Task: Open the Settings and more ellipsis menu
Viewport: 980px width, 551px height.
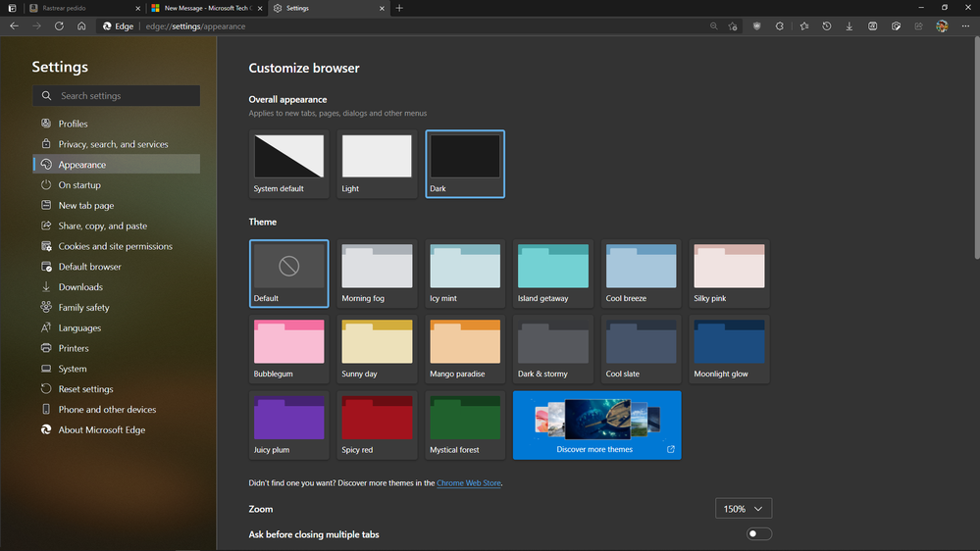Action: click(964, 26)
